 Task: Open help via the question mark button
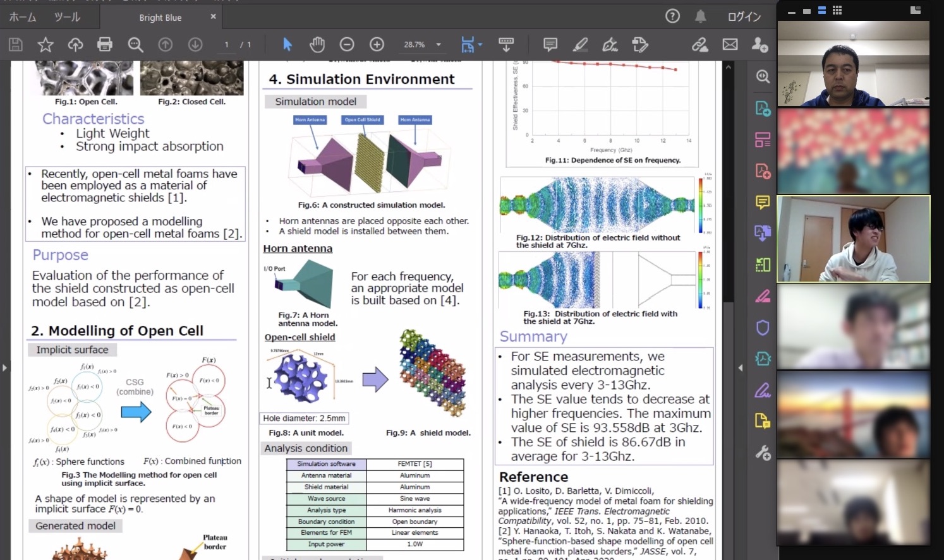672,16
